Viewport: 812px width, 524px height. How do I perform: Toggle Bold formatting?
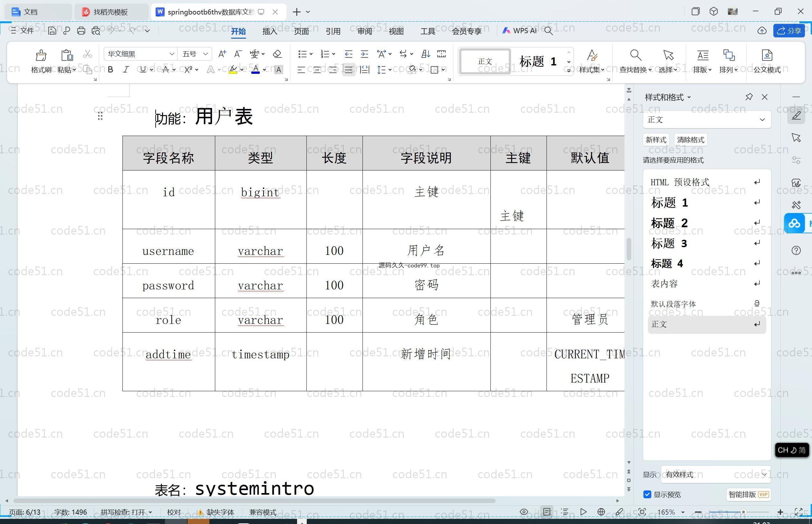point(110,70)
